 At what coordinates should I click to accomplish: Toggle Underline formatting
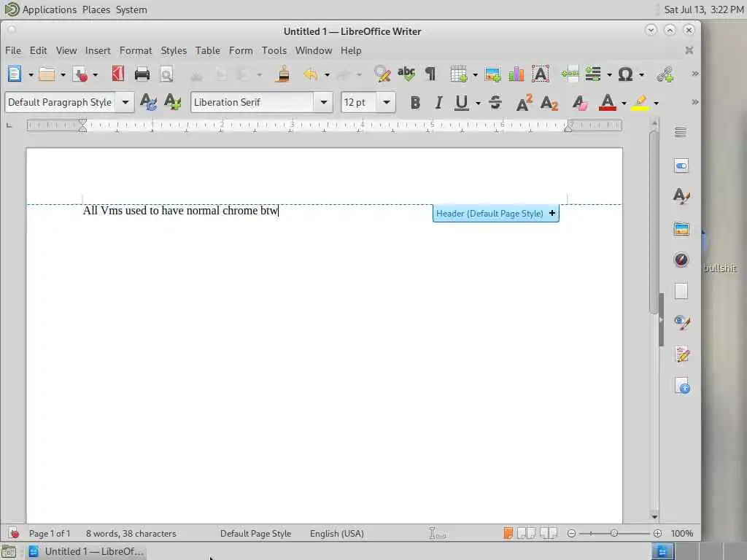(x=461, y=102)
